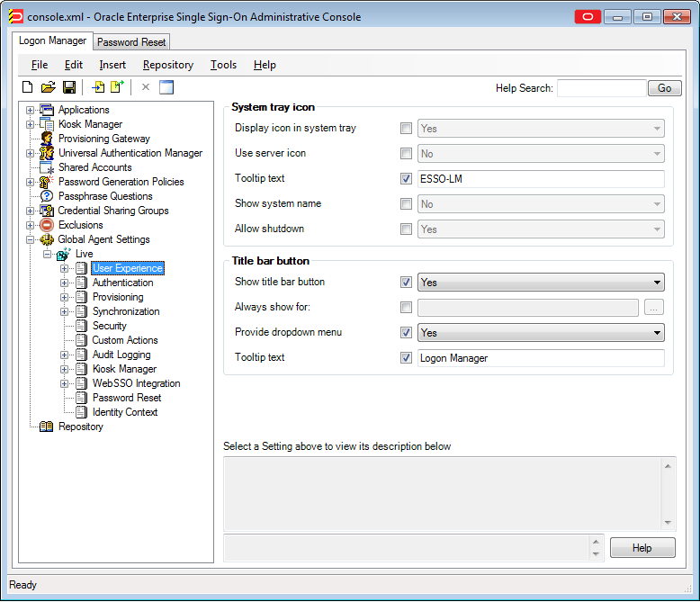Expand the Applications tree node
The width and height of the screenshot is (700, 602).
(30, 110)
